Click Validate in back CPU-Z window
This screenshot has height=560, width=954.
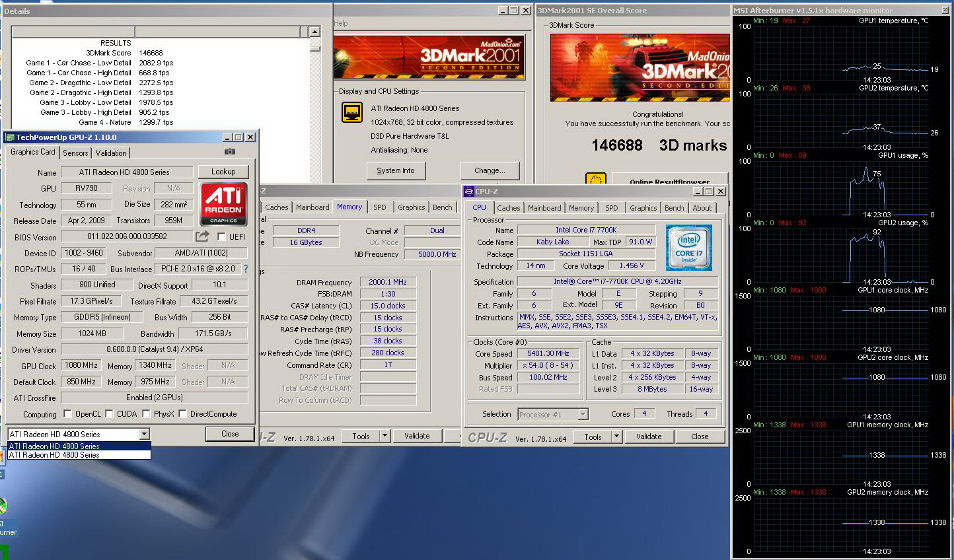417,436
